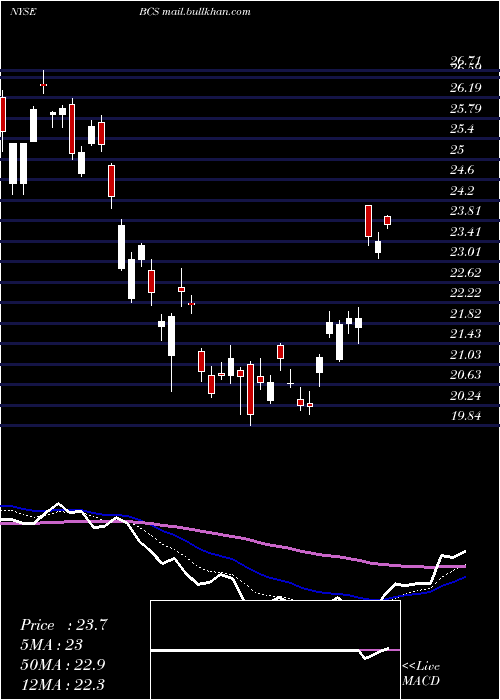
Task: Select the 26.19 price axis label
Action: 466,88
